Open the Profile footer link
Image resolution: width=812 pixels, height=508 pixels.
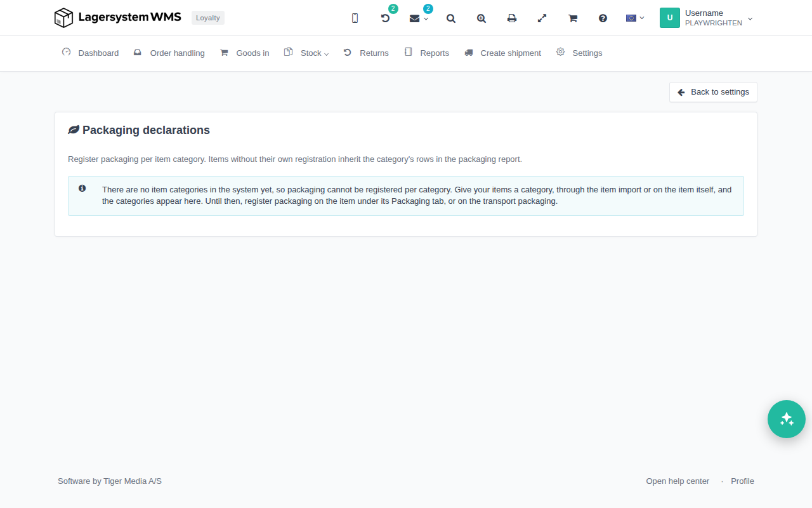coord(742,481)
